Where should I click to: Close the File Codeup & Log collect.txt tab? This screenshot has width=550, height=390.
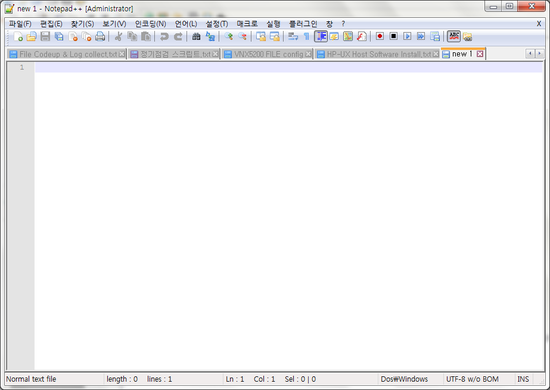click(121, 54)
